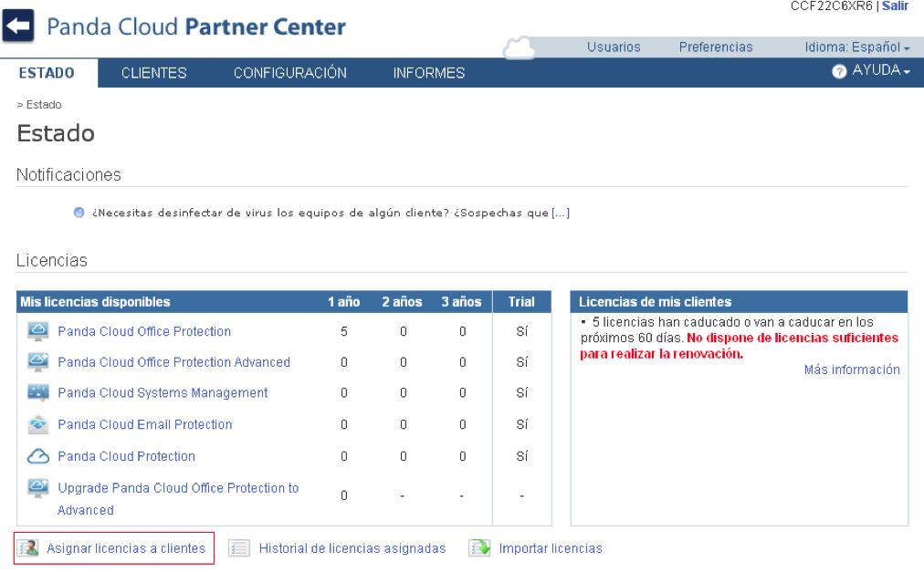The width and height of the screenshot is (924, 583).
Task: Open the Preferencias link in header
Action: [x=715, y=47]
